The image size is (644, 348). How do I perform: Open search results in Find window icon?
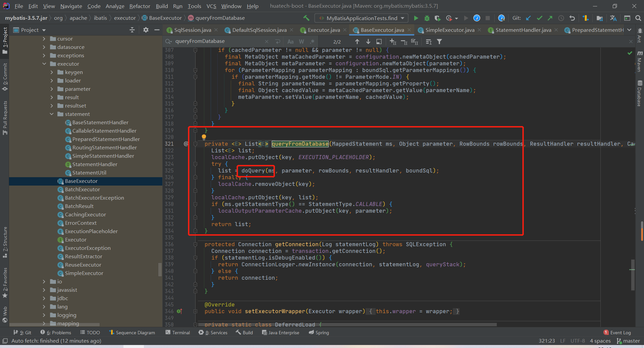point(379,42)
